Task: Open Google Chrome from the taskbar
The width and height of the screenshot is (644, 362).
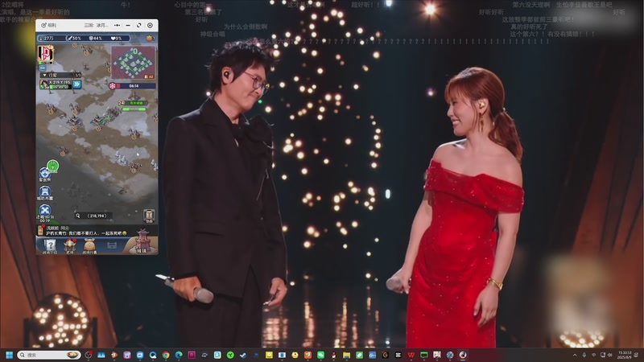Action: (166, 355)
